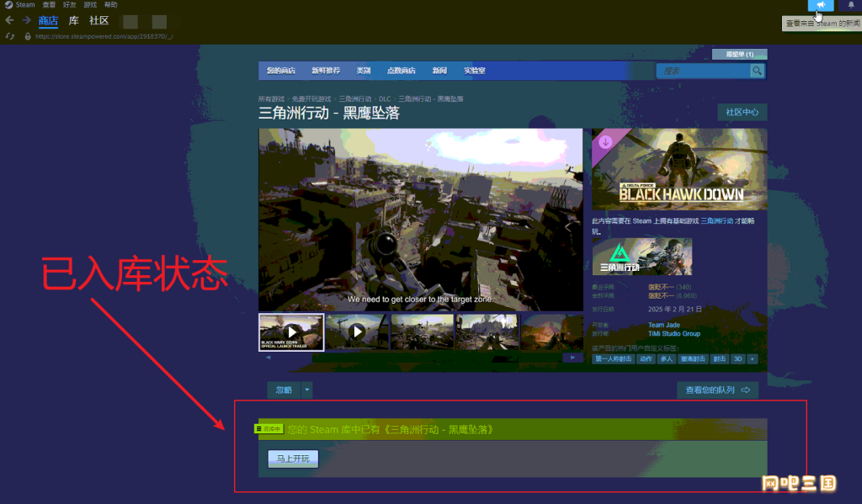Switch to the 商店 tab
The image size is (862, 504).
point(48,21)
